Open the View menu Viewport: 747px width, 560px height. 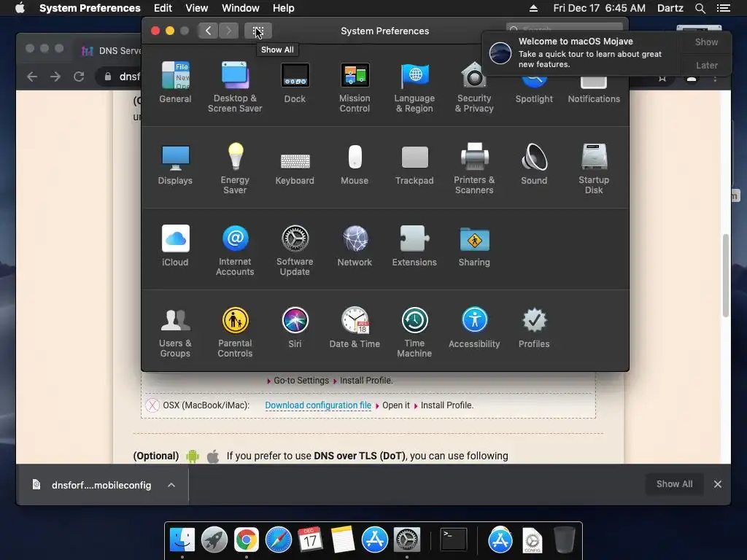point(196,8)
